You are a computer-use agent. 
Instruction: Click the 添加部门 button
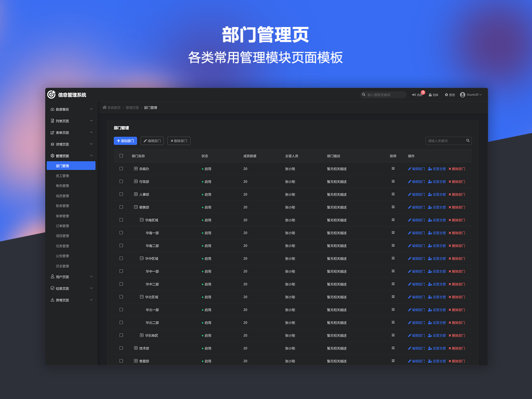tap(125, 141)
